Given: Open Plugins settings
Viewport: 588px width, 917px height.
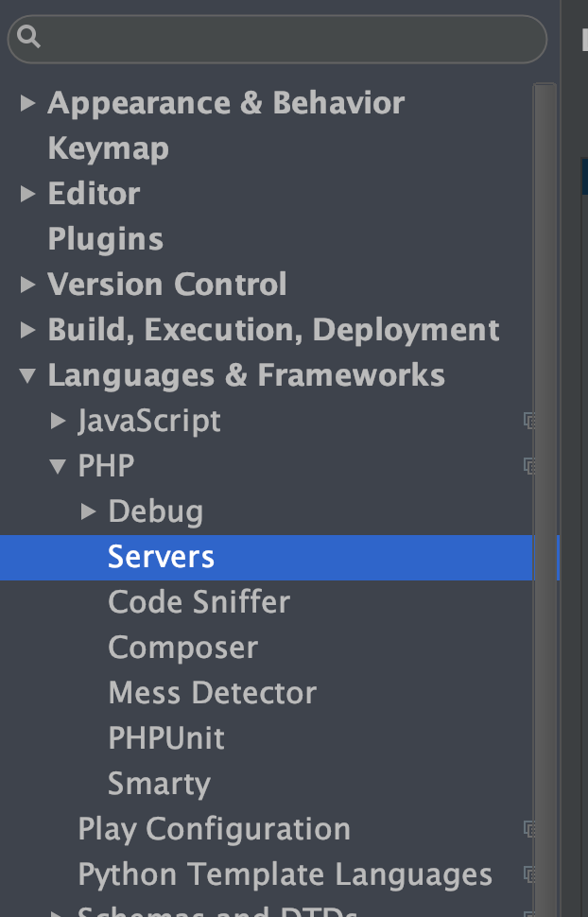Looking at the screenshot, I should [x=105, y=239].
